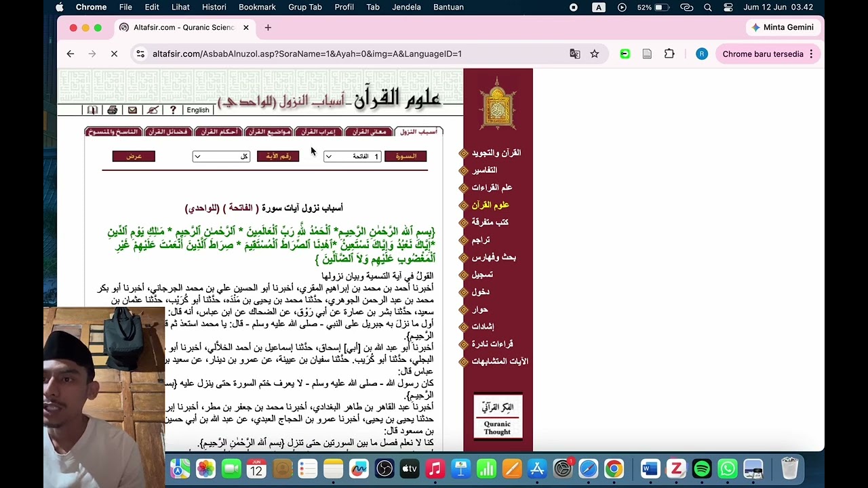868x488 pixels.
Task: Open حوار in the sidebar
Action: point(479,309)
